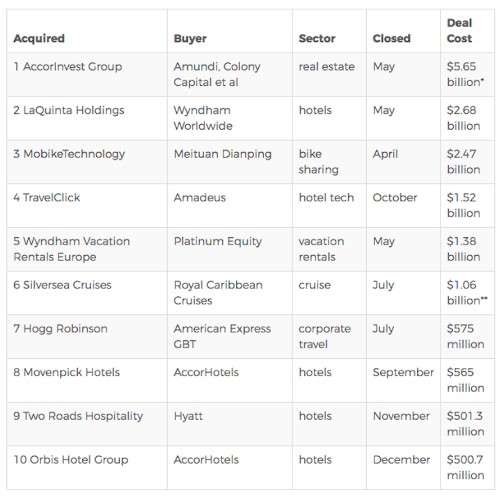Select the October closed cell
499x500 pixels.
click(395, 198)
